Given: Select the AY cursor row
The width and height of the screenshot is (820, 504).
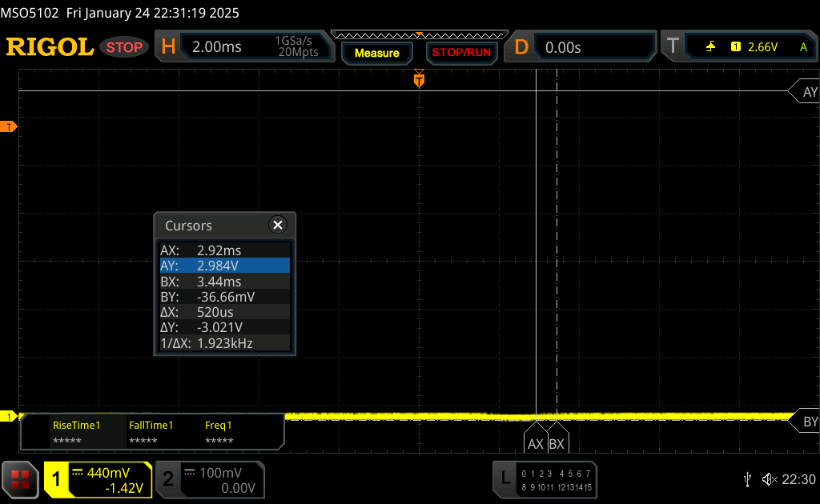Looking at the screenshot, I should [x=224, y=266].
